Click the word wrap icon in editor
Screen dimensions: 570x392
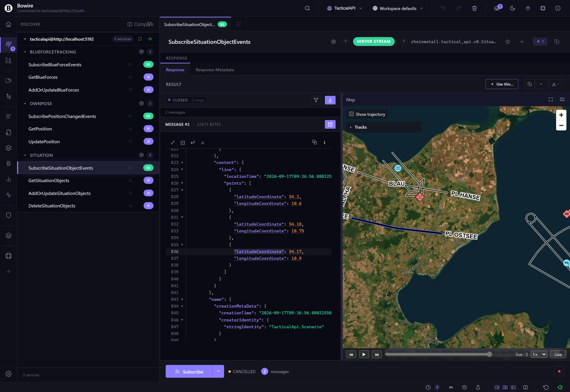pyautogui.click(x=193, y=143)
